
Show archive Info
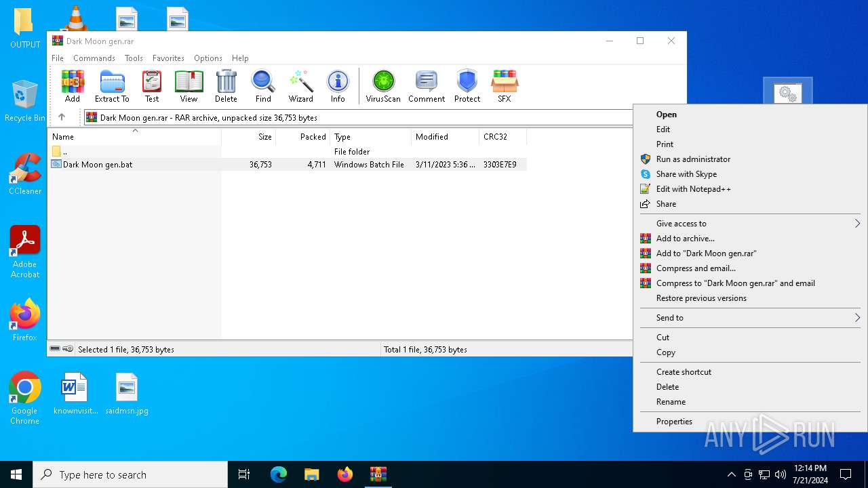click(338, 86)
